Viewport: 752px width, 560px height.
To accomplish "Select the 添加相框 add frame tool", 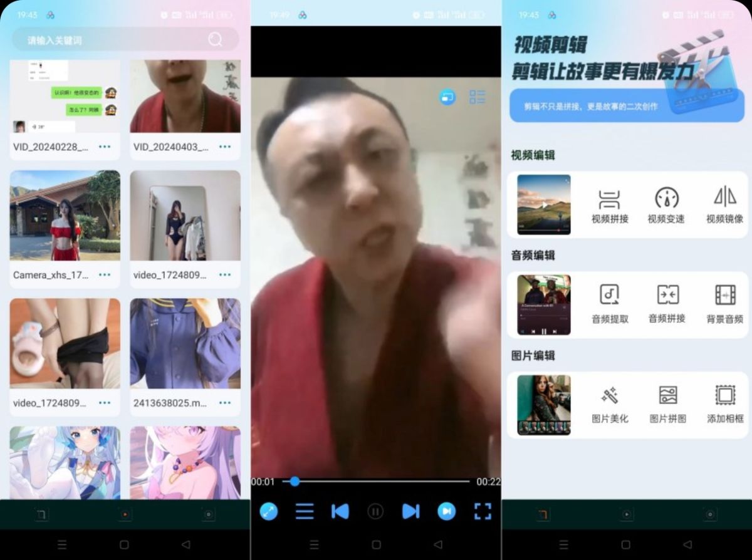I will 724,405.
